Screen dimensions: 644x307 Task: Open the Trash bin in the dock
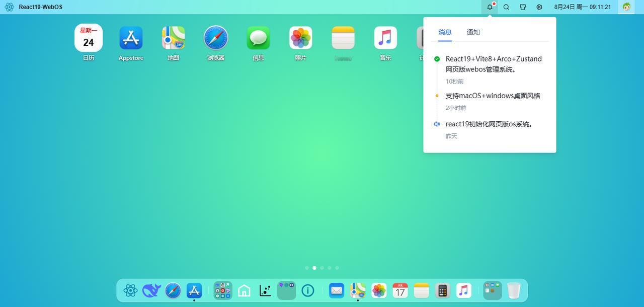[514, 290]
